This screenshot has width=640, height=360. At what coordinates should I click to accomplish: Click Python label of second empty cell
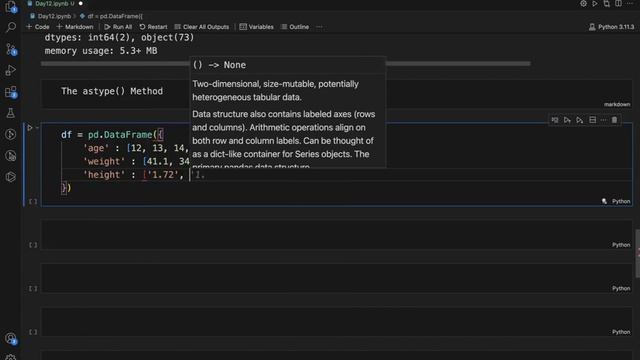tap(621, 289)
